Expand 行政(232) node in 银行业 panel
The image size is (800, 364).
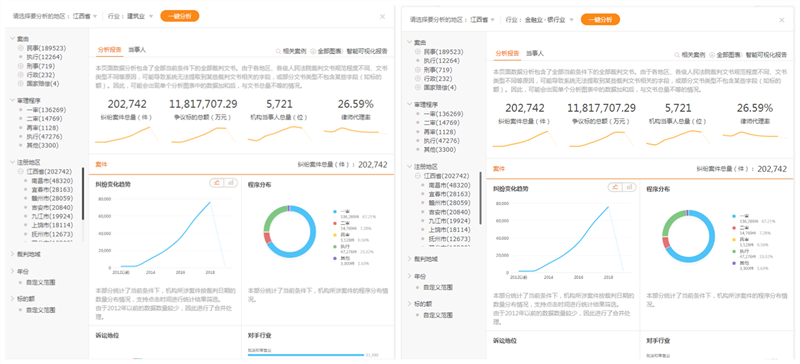pos(418,79)
